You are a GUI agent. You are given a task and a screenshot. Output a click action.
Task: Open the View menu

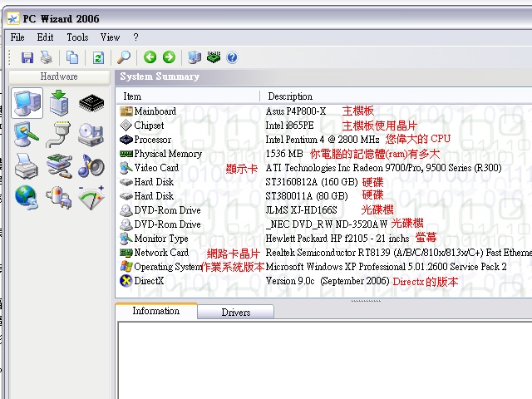[110, 37]
